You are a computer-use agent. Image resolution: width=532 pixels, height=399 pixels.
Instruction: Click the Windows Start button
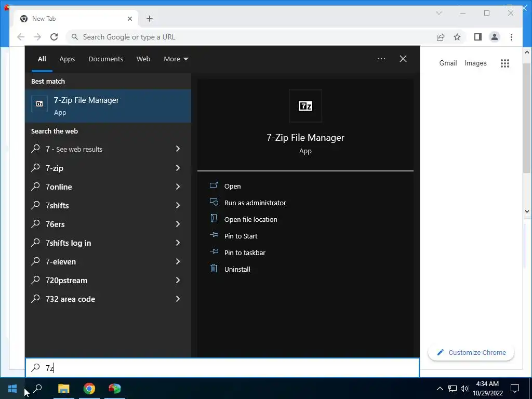[12, 389]
